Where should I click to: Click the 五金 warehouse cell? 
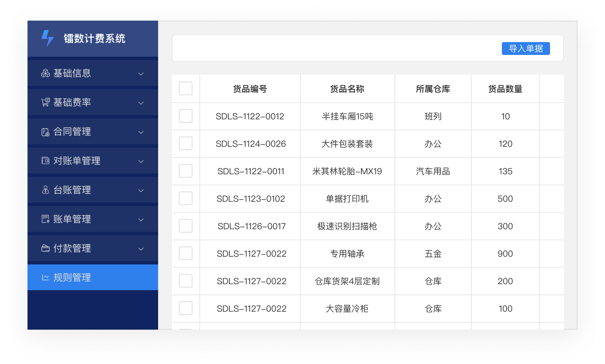tap(433, 254)
